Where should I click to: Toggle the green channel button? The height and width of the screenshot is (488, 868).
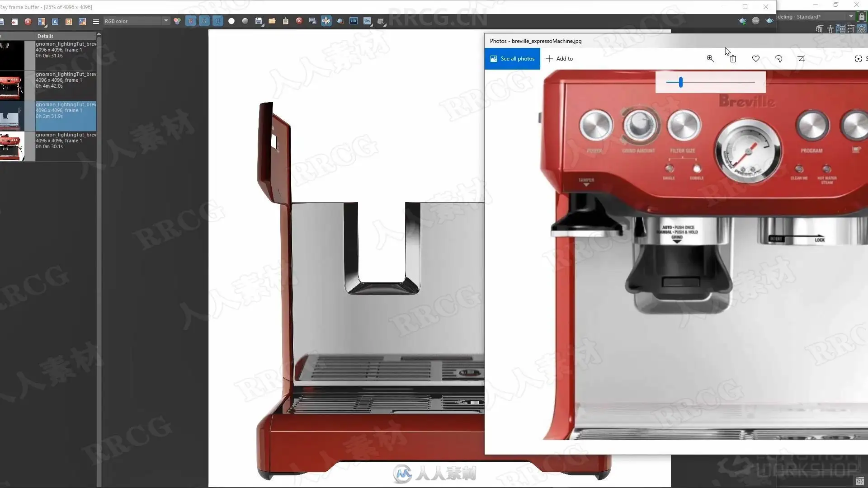pyautogui.click(x=204, y=21)
